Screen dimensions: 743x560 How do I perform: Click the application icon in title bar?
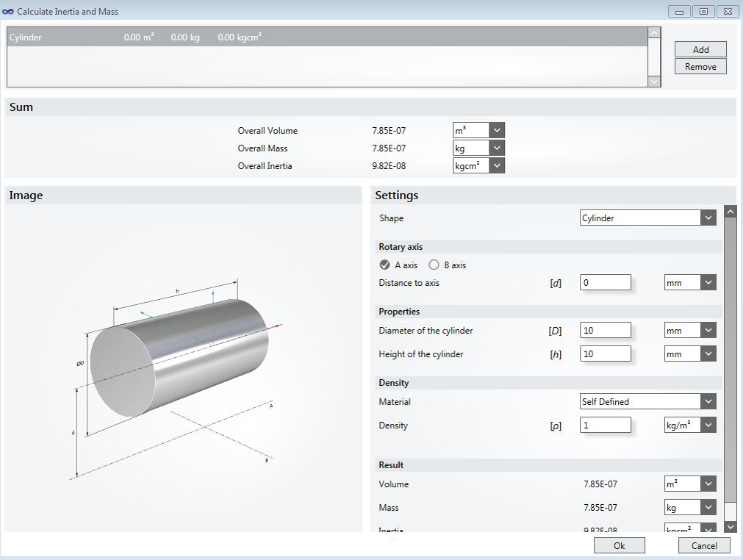[x=7, y=11]
